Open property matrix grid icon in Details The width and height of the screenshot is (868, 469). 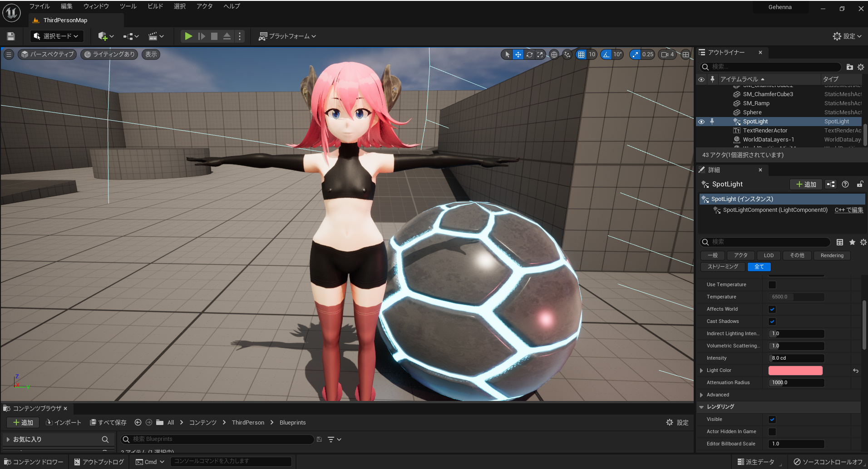coord(840,242)
